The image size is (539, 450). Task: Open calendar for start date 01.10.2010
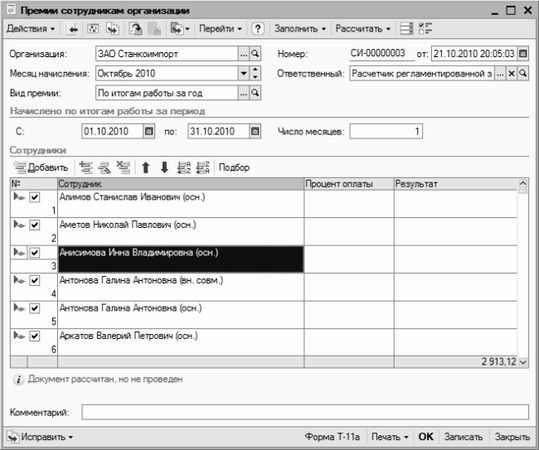(149, 131)
